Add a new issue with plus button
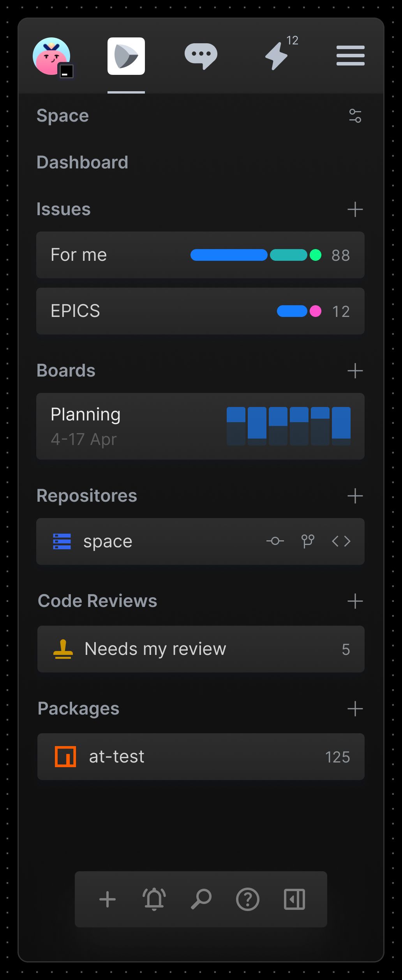 pyautogui.click(x=355, y=209)
